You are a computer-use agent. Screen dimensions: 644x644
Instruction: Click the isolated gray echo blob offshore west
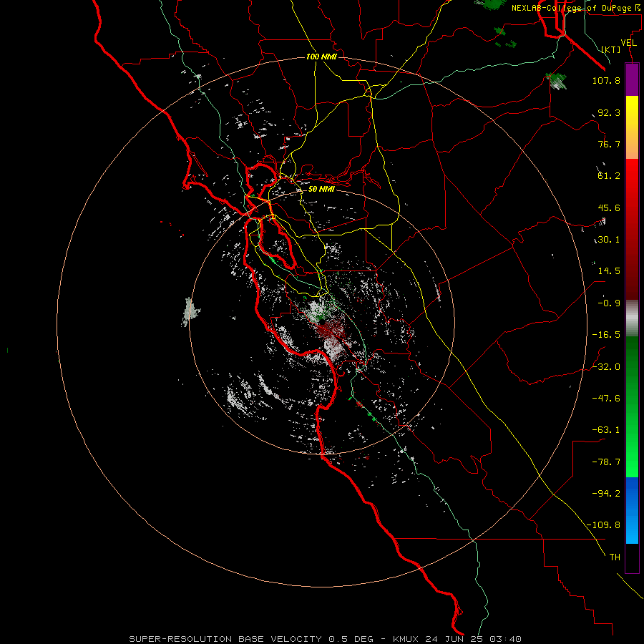(190, 312)
